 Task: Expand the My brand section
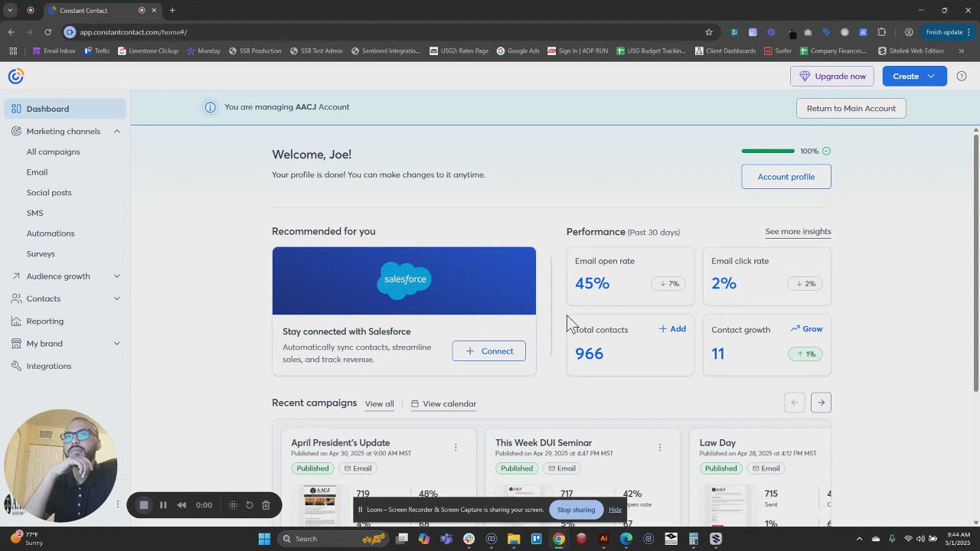[116, 344]
